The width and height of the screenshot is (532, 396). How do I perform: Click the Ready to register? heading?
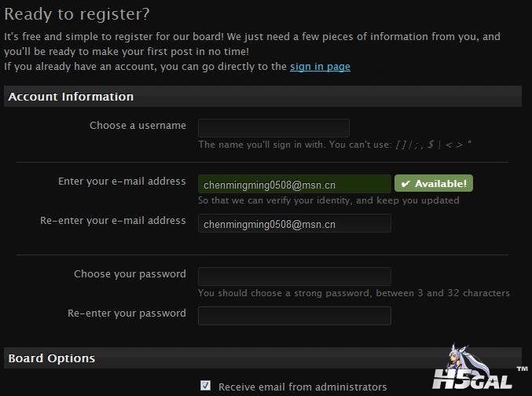click(x=77, y=14)
